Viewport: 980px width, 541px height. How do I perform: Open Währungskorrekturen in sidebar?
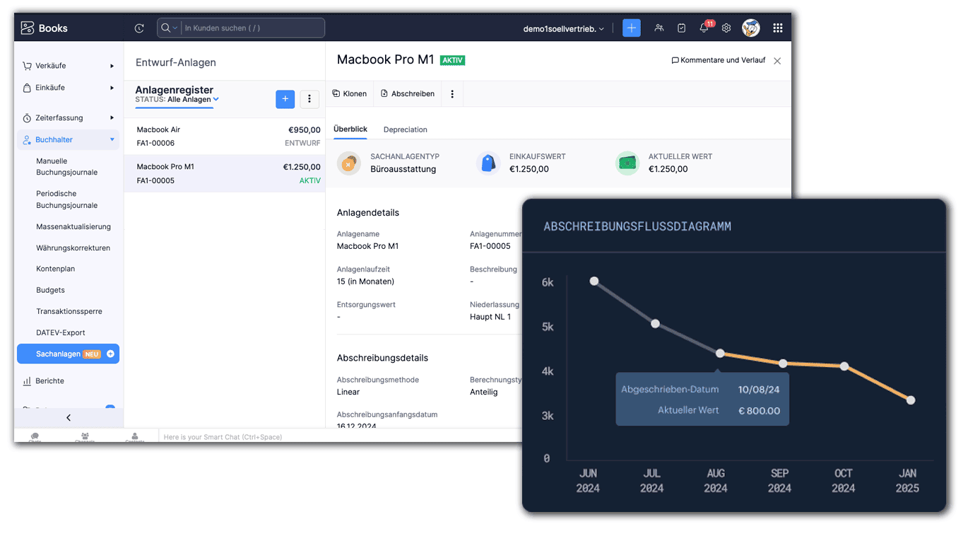coord(73,248)
